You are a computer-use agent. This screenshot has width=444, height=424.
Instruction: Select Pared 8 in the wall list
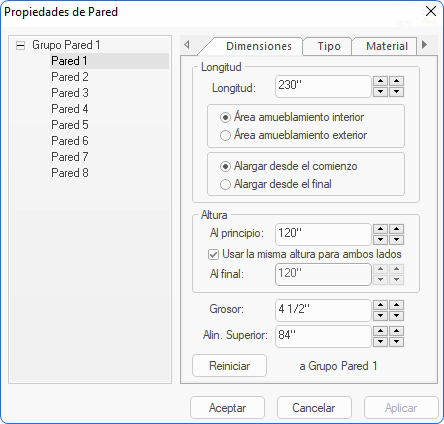tap(70, 173)
